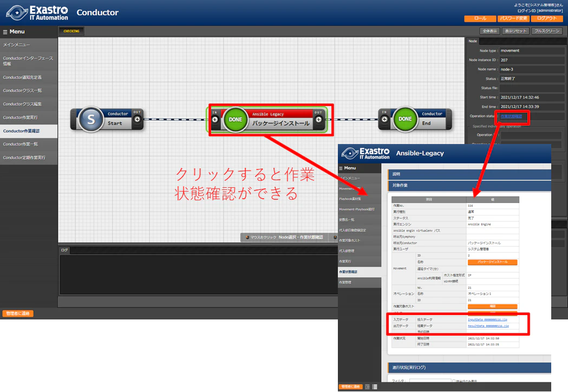Click the OUT plus port on Ansible Legacy node
The height and width of the screenshot is (392, 568).
(x=318, y=120)
